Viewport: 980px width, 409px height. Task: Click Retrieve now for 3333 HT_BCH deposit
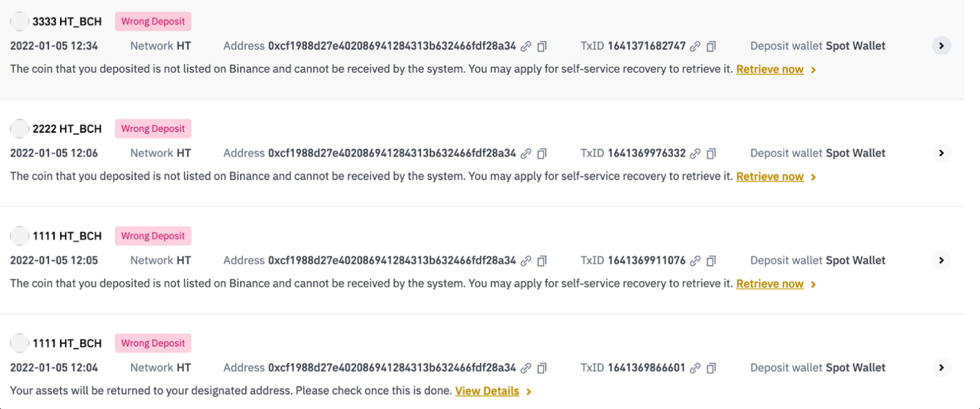pyautogui.click(x=770, y=69)
